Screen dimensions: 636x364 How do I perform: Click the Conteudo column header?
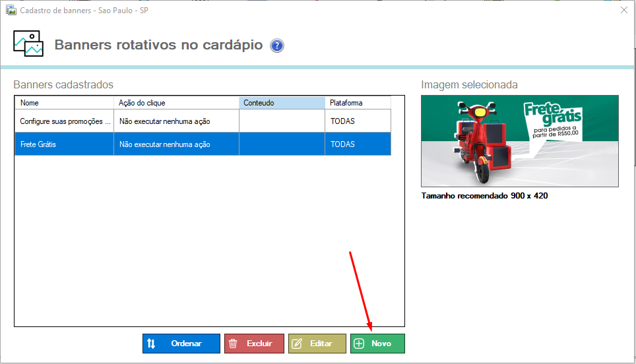coord(282,103)
